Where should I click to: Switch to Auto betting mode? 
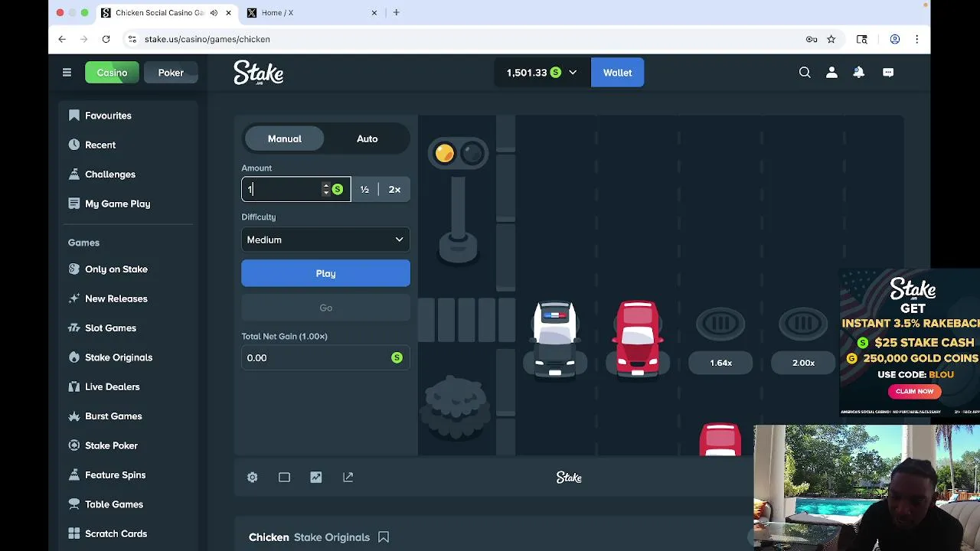[x=367, y=139]
